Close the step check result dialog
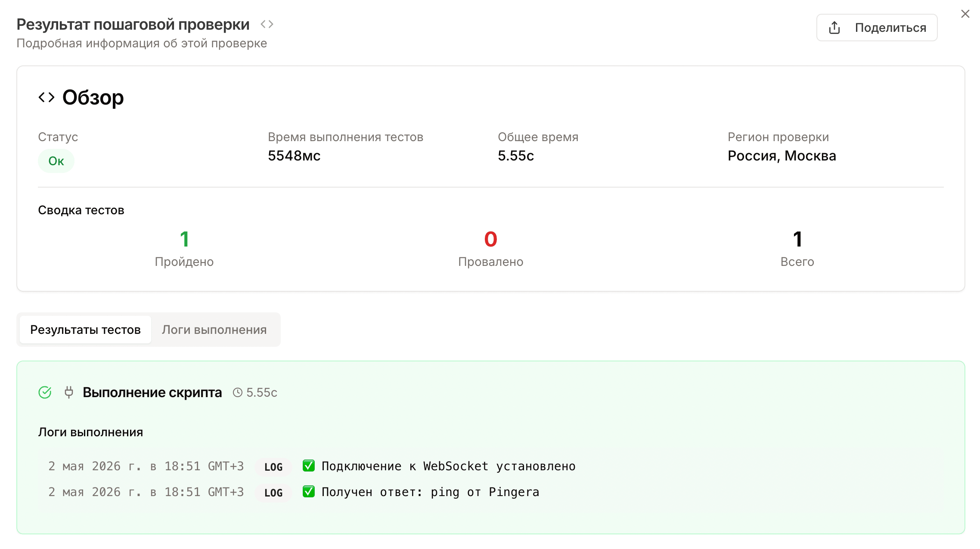980x549 pixels. pos(965,14)
